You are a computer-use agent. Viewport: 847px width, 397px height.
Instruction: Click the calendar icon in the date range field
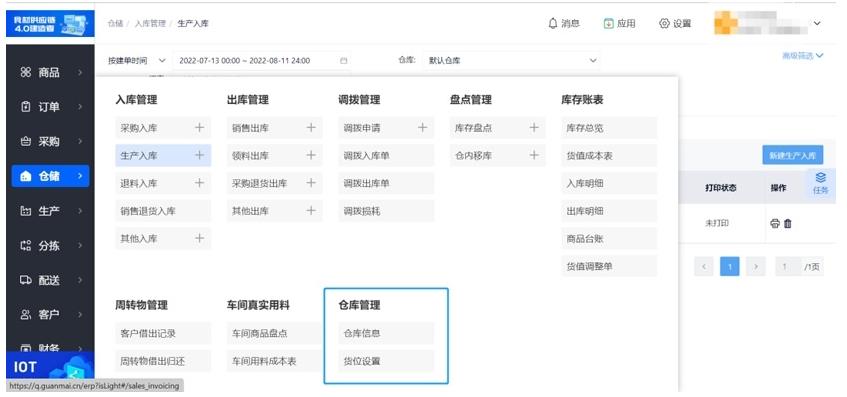point(344,61)
